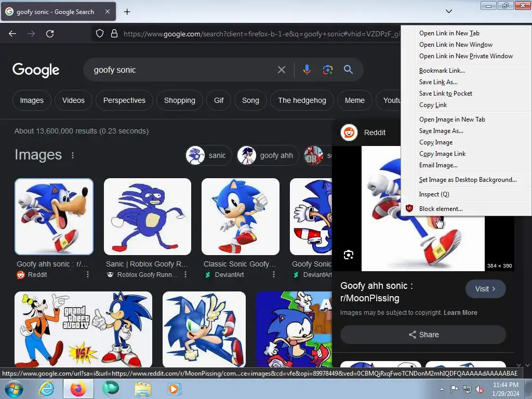The width and height of the screenshot is (532, 399).
Task: Click the Goofy ahh sonic r/MoonPissing title
Action: point(377,292)
